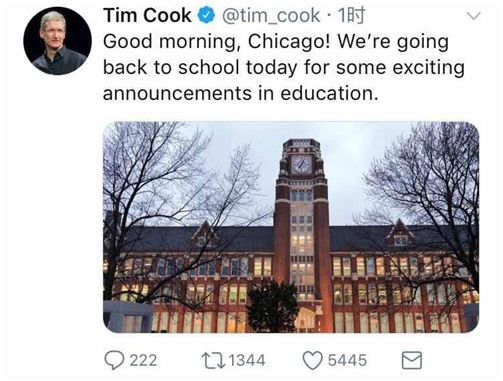
Task: Click the 5445 likes count
Action: [x=347, y=361]
